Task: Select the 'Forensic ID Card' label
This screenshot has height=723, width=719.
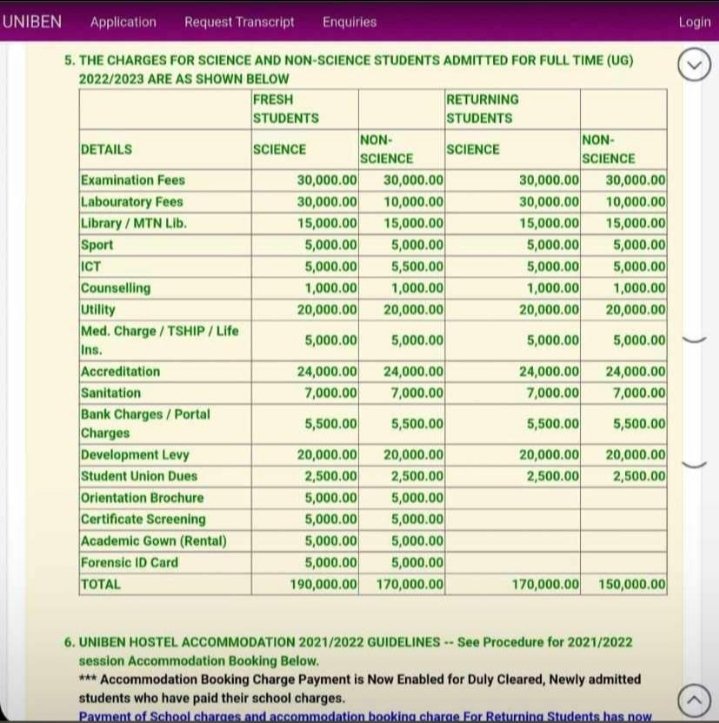Action: click(x=129, y=563)
